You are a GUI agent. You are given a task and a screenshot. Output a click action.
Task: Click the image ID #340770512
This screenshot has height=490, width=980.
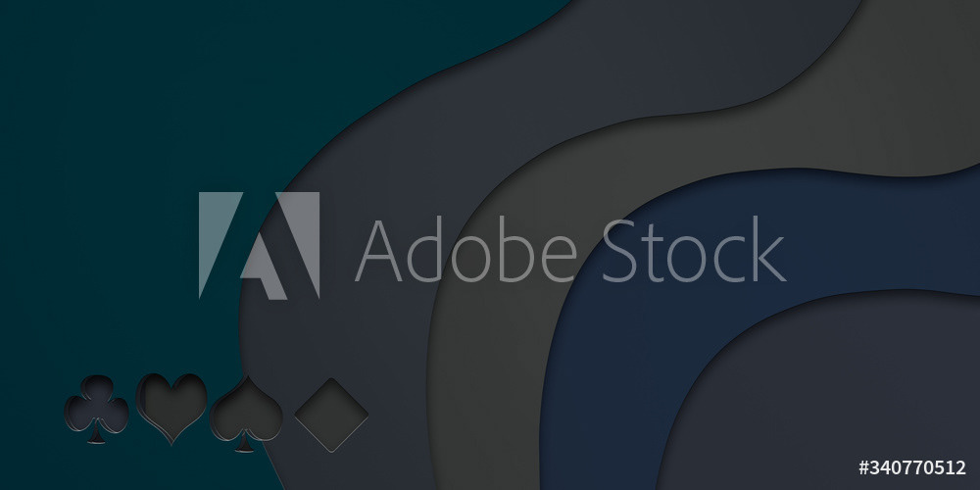tap(911, 467)
